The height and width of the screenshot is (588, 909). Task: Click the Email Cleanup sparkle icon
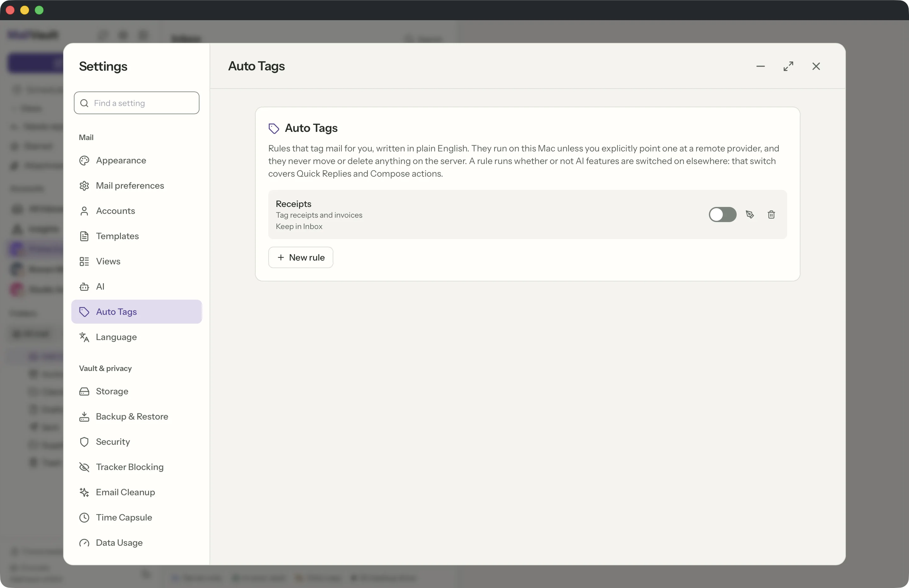pos(84,492)
